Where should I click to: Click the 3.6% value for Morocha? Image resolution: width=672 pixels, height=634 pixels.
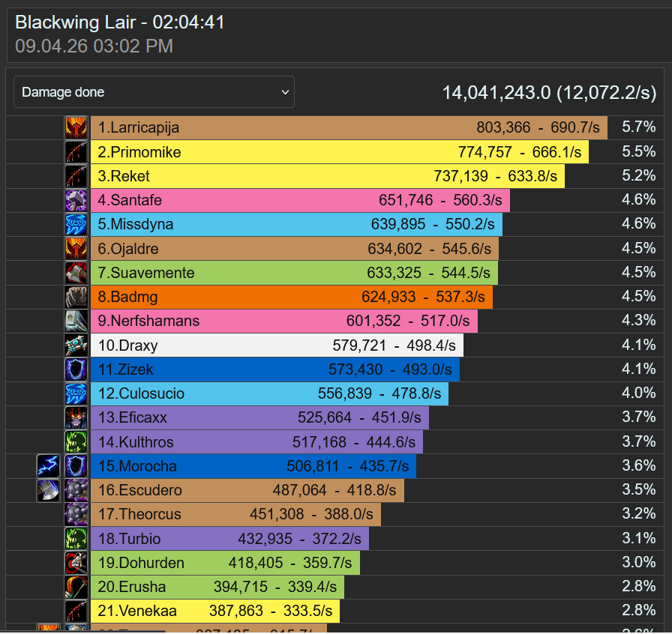tap(638, 465)
